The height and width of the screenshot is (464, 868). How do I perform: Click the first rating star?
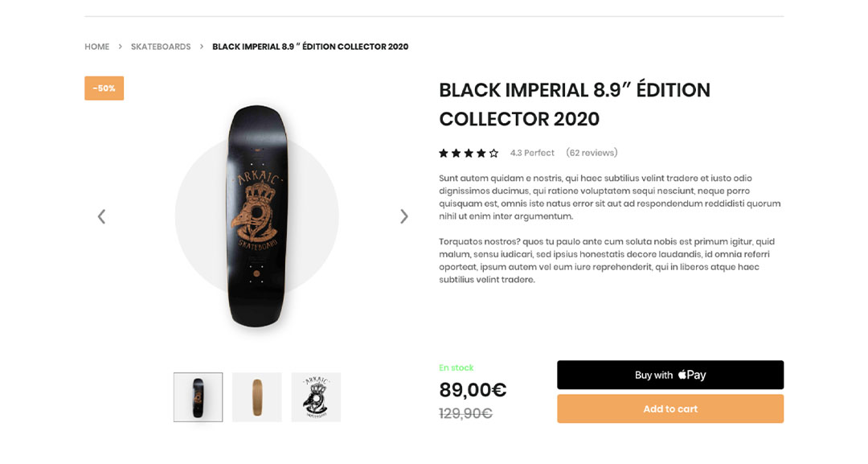pyautogui.click(x=444, y=153)
